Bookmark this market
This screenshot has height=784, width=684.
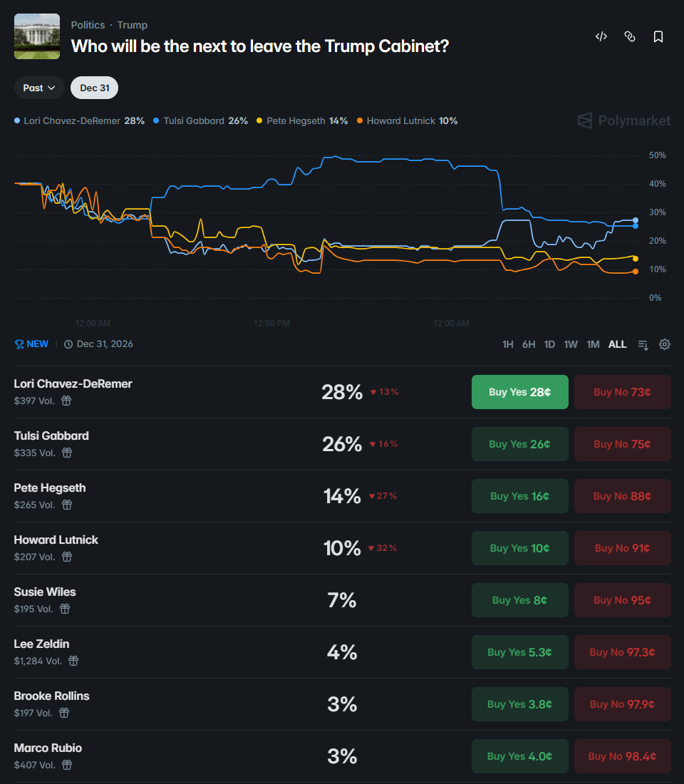pyautogui.click(x=658, y=36)
